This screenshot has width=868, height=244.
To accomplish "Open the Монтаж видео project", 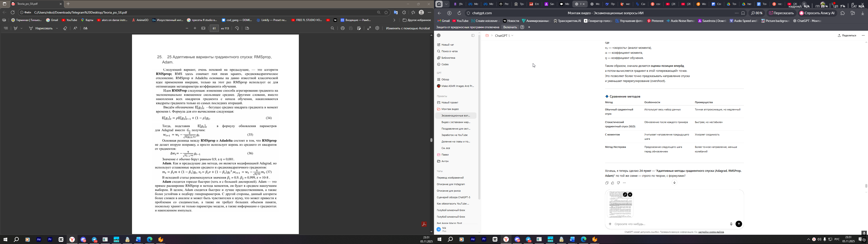I will (x=450, y=109).
